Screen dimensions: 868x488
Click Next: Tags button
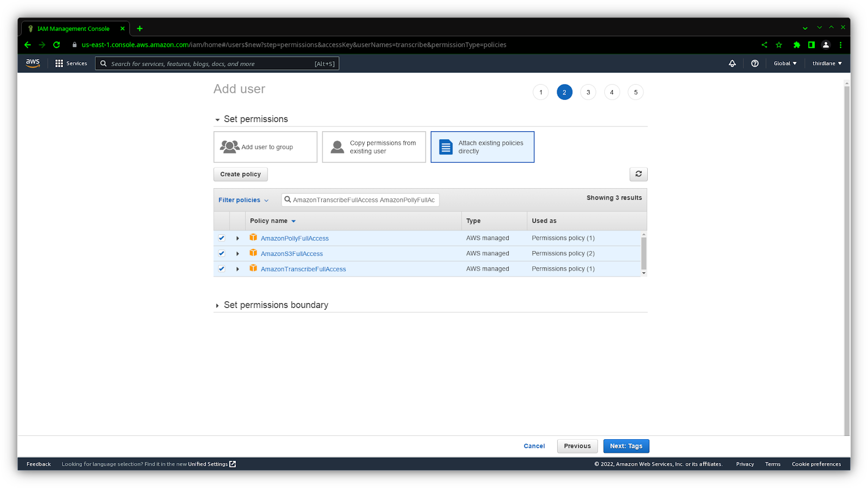click(x=626, y=446)
